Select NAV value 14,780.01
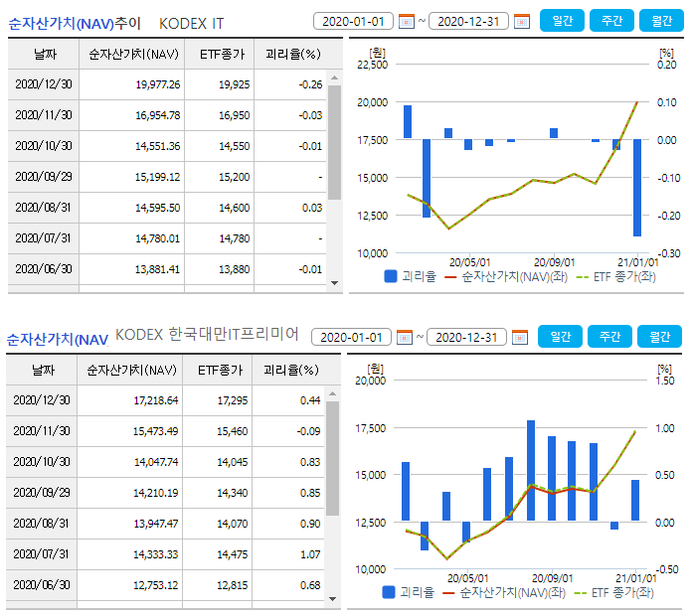The image size is (690, 616). (x=157, y=238)
